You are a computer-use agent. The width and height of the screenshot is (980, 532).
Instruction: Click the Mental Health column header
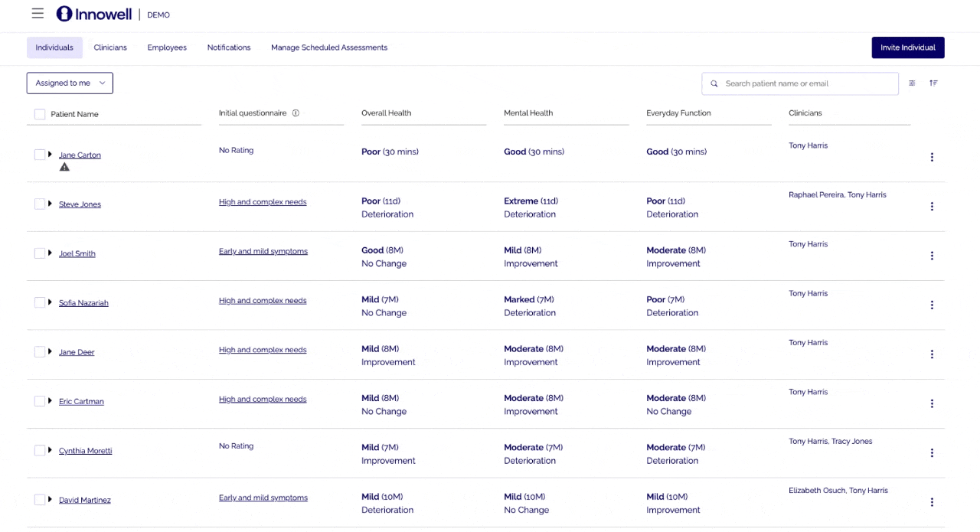[x=528, y=113]
